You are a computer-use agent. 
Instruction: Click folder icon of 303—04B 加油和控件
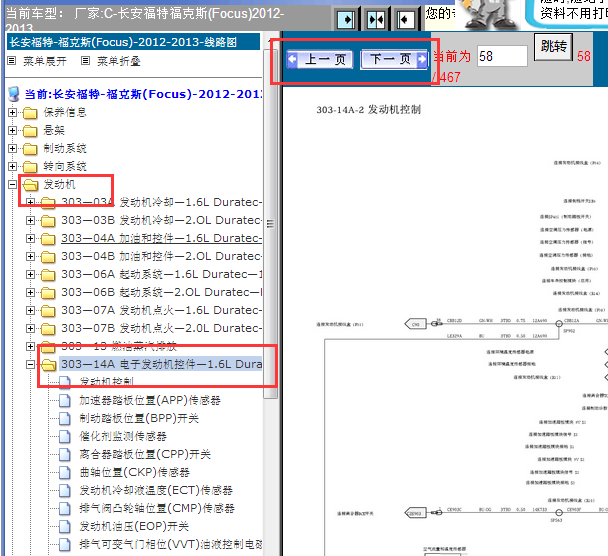(x=48, y=257)
